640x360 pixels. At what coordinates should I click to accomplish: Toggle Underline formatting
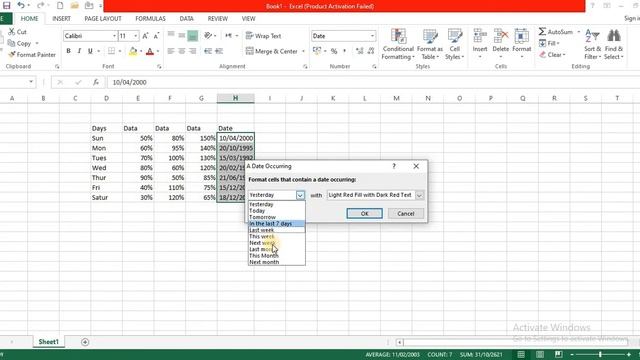(x=90, y=51)
